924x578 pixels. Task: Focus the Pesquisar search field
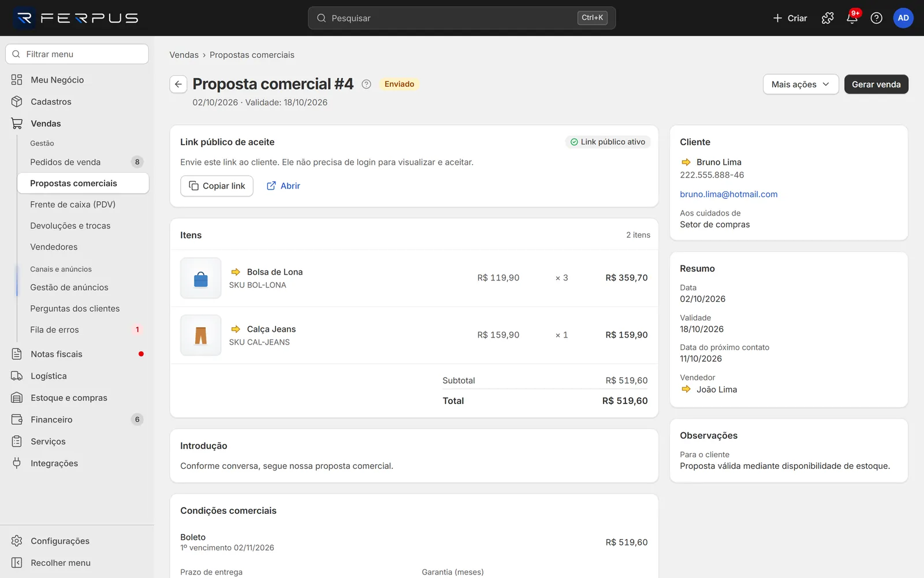tap(461, 18)
